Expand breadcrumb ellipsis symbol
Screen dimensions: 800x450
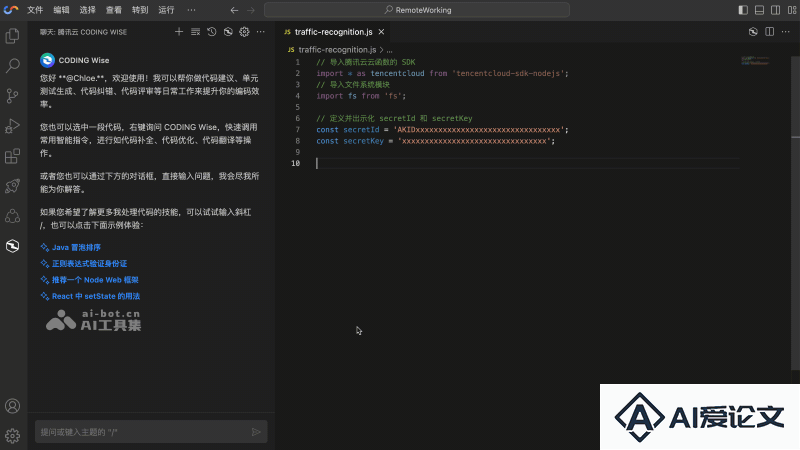(x=390, y=50)
